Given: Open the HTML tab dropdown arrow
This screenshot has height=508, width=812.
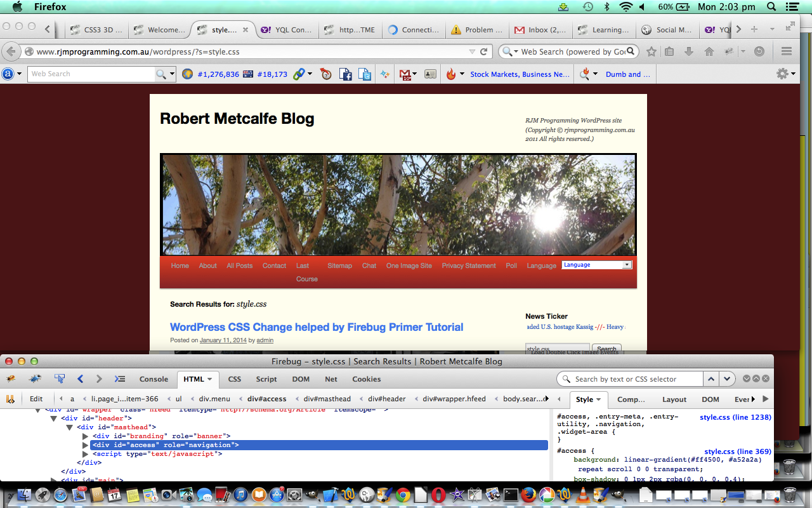Looking at the screenshot, I should (x=210, y=379).
